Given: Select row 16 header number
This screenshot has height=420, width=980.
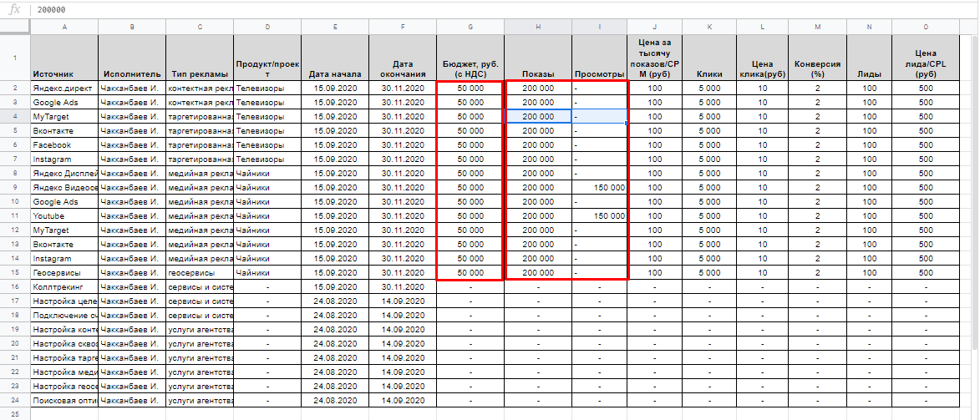Looking at the screenshot, I should [x=15, y=286].
